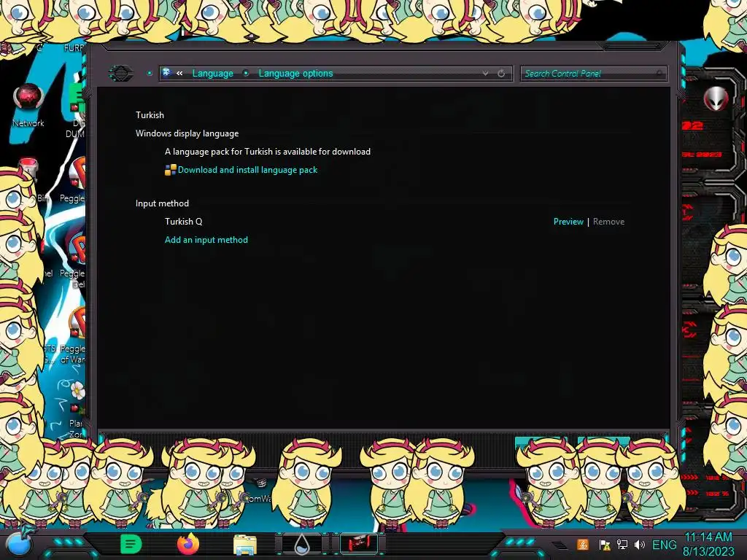Open the clock showing 11:14 AM

coord(708,544)
